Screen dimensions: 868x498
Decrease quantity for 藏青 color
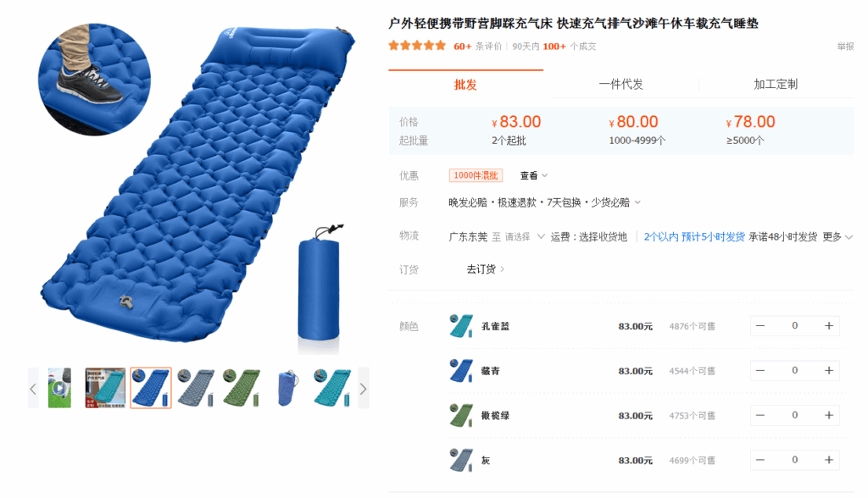pyautogui.click(x=760, y=371)
